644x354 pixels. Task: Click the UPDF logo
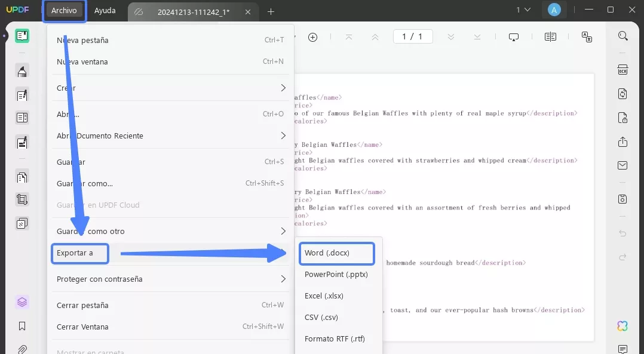click(18, 10)
